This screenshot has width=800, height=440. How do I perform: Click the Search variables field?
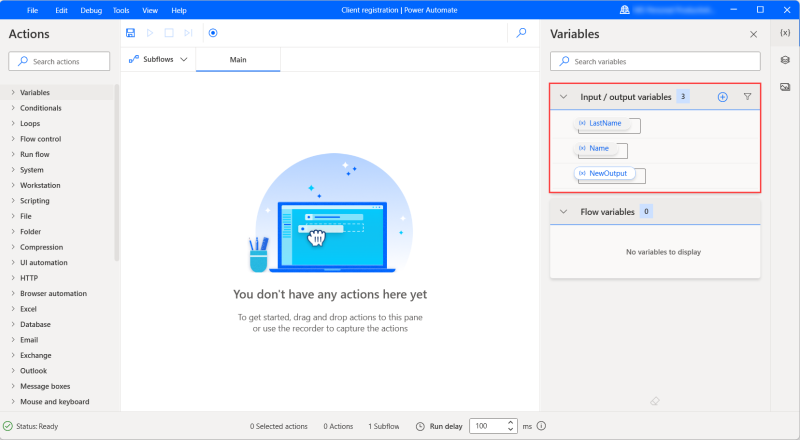[655, 61]
